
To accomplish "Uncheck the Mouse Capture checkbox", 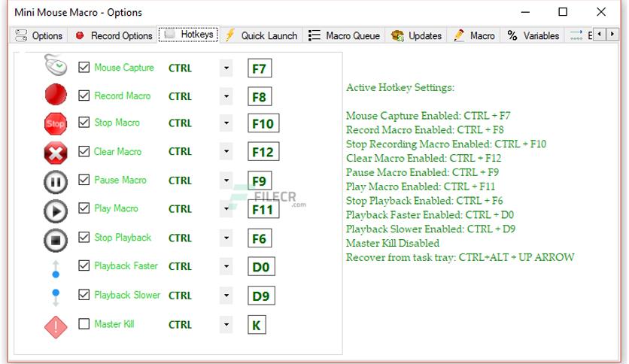I will pyautogui.click(x=84, y=67).
